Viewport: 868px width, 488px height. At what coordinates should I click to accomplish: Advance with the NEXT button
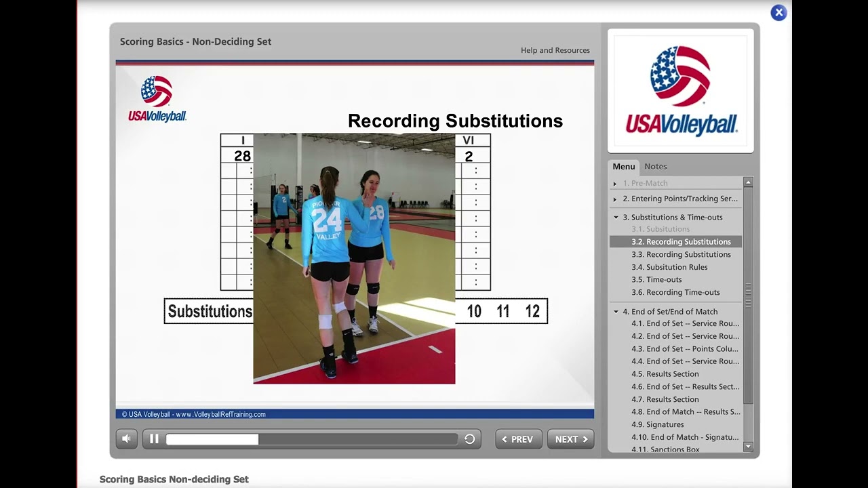click(x=570, y=439)
